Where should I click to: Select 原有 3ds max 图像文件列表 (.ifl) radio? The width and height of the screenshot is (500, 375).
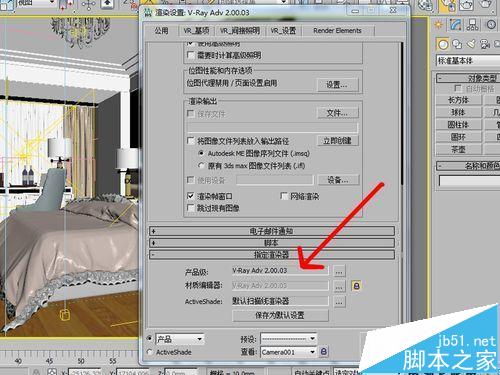[201, 166]
